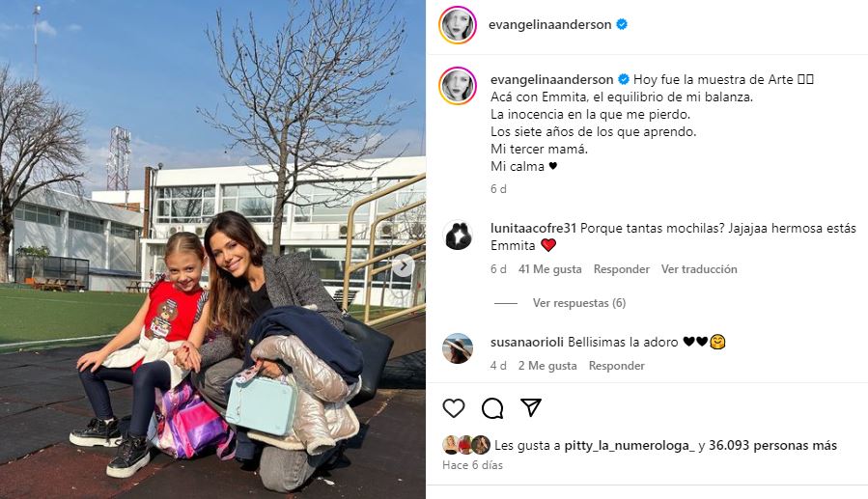View the 41 Me gusta likes
The image size is (868, 499).
point(549,269)
